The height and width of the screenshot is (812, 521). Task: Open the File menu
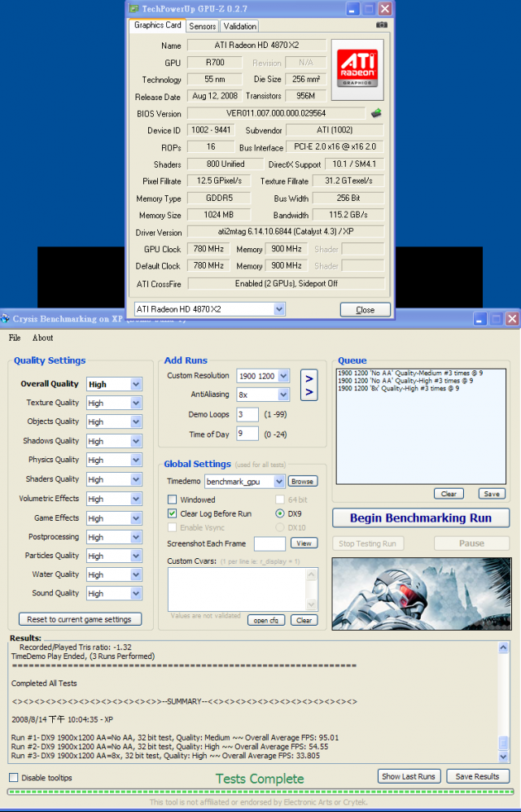pos(15,338)
